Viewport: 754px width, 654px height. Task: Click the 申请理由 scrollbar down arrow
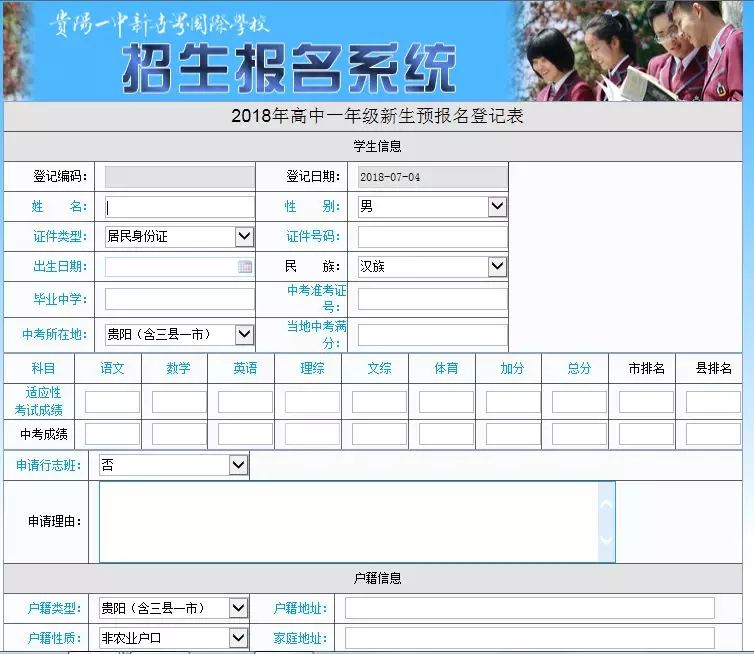pyautogui.click(x=606, y=539)
